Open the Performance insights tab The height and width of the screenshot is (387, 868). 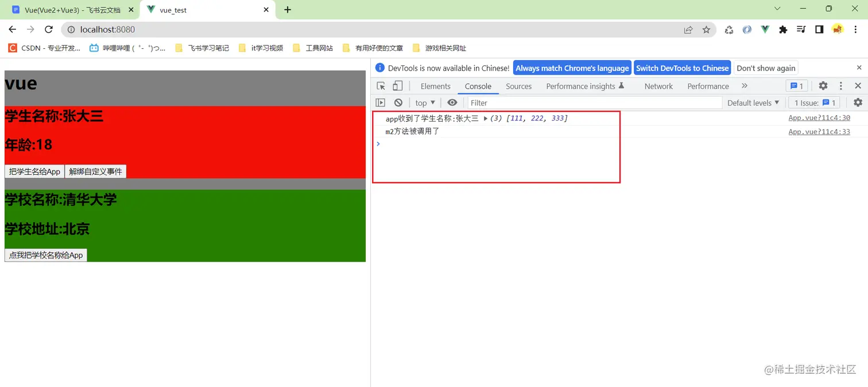point(585,86)
